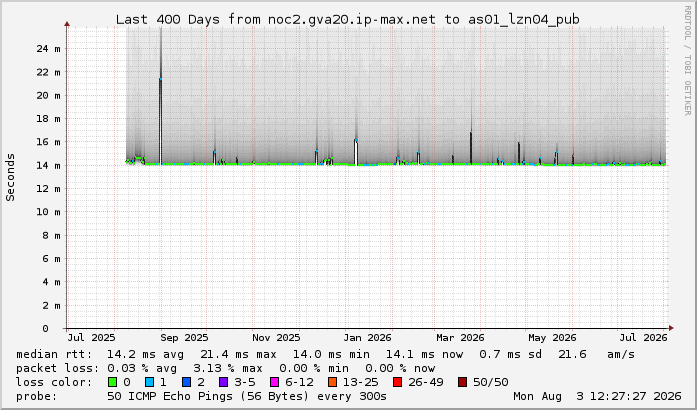Click the green 0 loss color swatch

[x=112, y=382]
